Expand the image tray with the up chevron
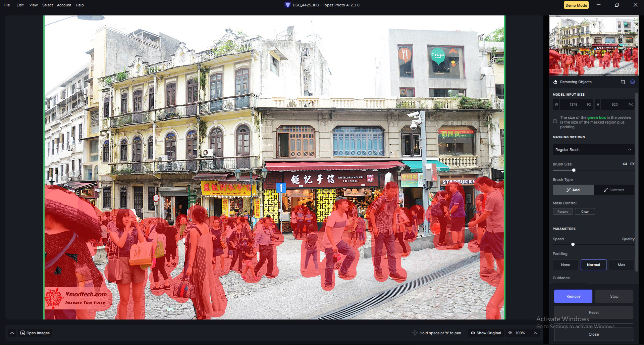 12,333
